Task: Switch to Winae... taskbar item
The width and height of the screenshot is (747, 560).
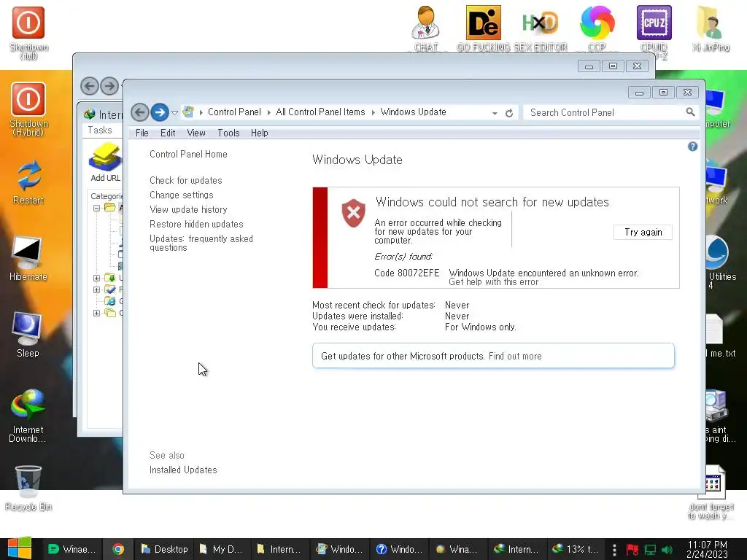Action: pyautogui.click(x=72, y=549)
